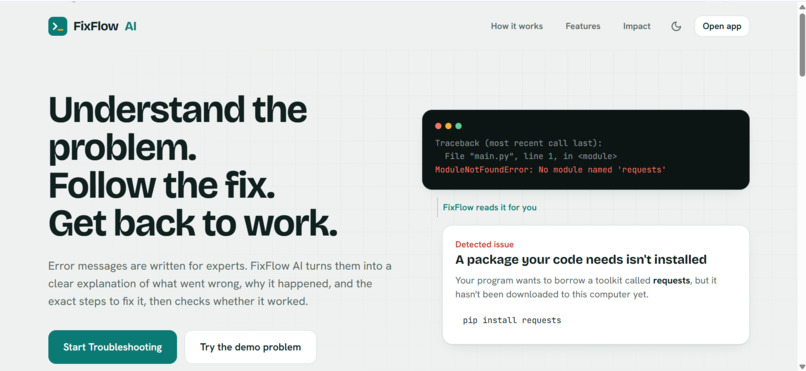The image size is (806, 371).
Task: Click the Get back to work. headline line
Action: [x=193, y=222]
